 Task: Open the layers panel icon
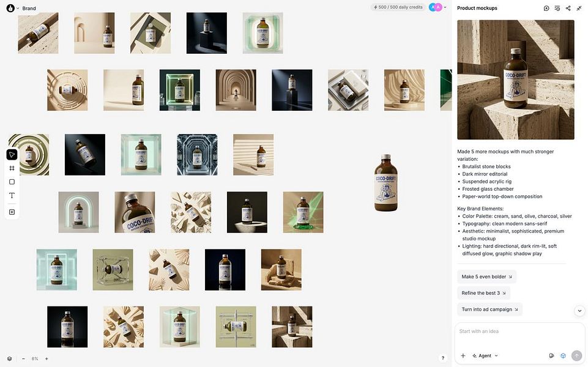pos(9,359)
